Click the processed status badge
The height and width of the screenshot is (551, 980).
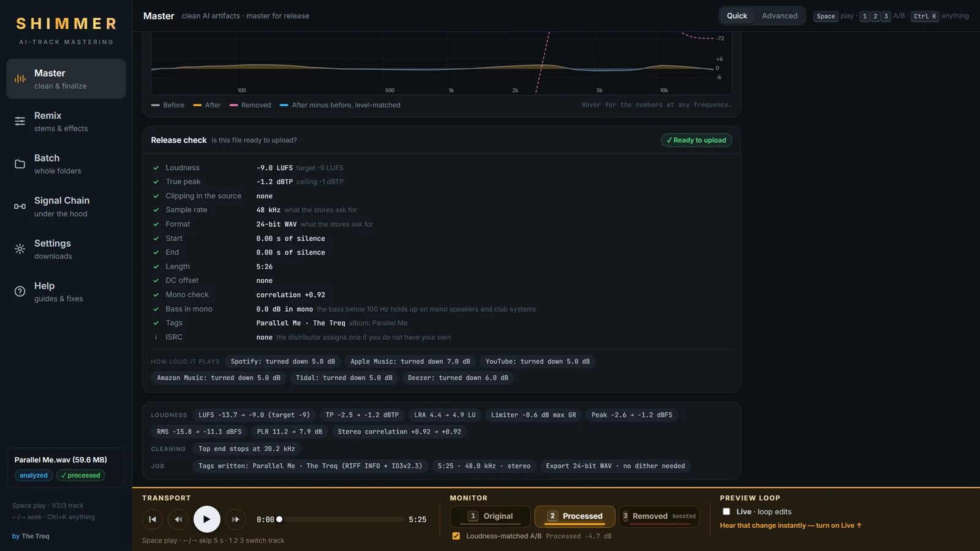tap(81, 476)
